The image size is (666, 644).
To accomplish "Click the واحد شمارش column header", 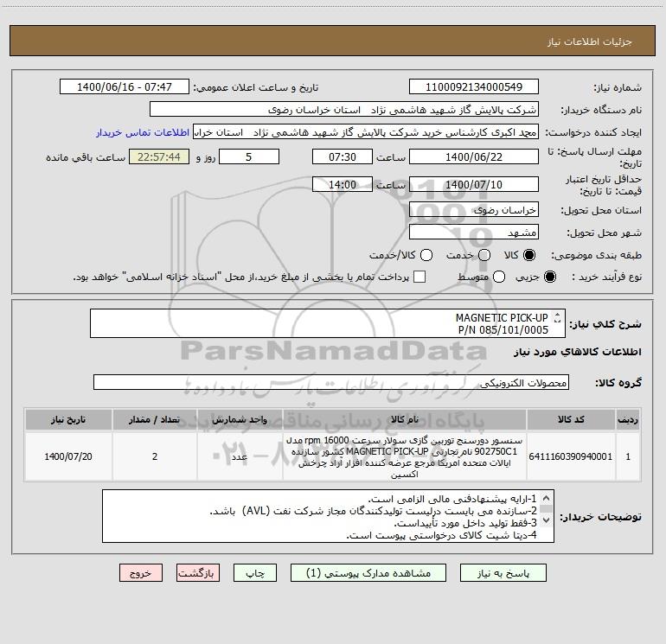I will [240, 420].
